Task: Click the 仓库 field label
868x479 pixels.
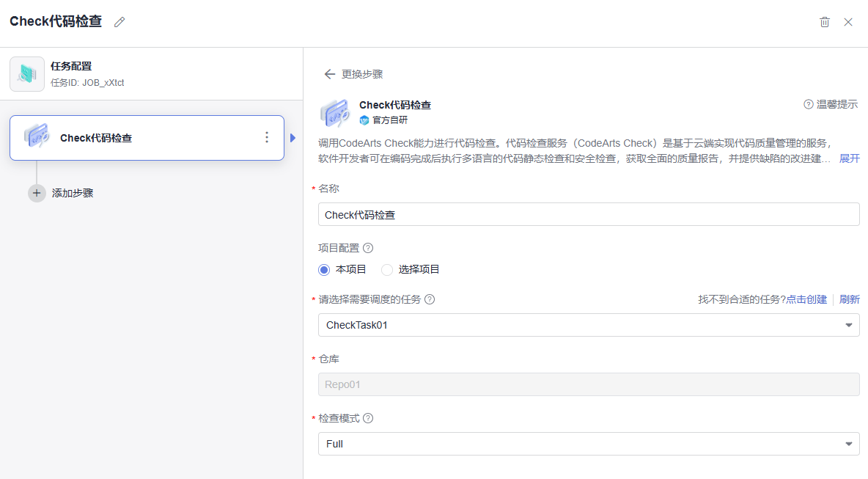Action: click(329, 359)
